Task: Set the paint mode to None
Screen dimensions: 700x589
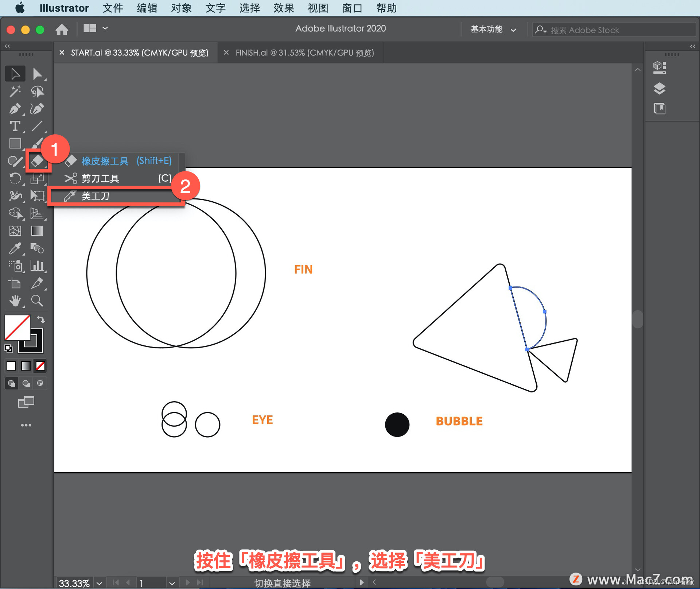Action: point(40,366)
